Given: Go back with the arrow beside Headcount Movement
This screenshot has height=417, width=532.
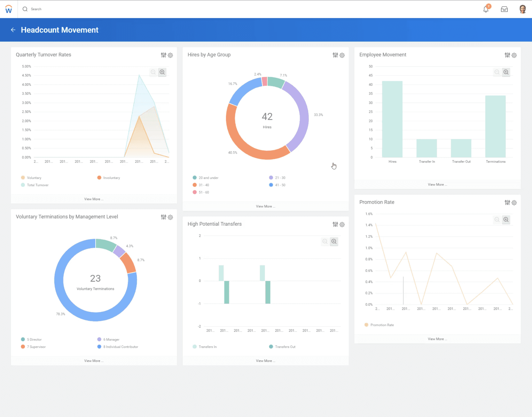Looking at the screenshot, I should pos(13,30).
